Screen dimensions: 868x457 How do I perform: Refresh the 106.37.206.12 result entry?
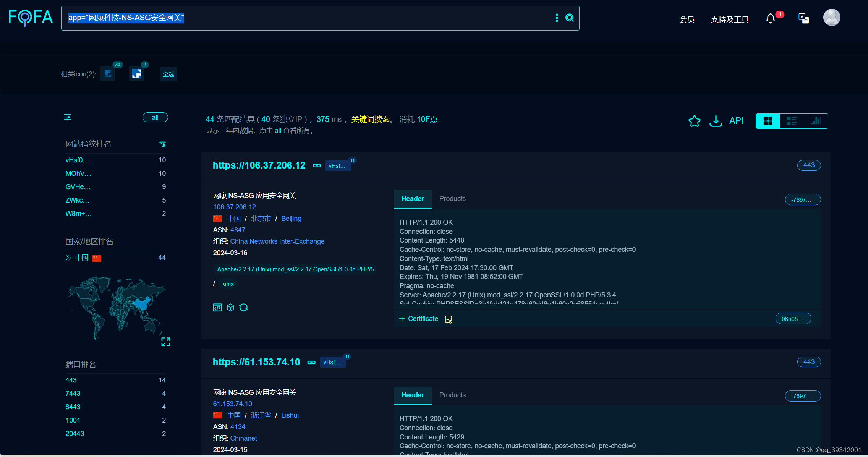coord(243,308)
